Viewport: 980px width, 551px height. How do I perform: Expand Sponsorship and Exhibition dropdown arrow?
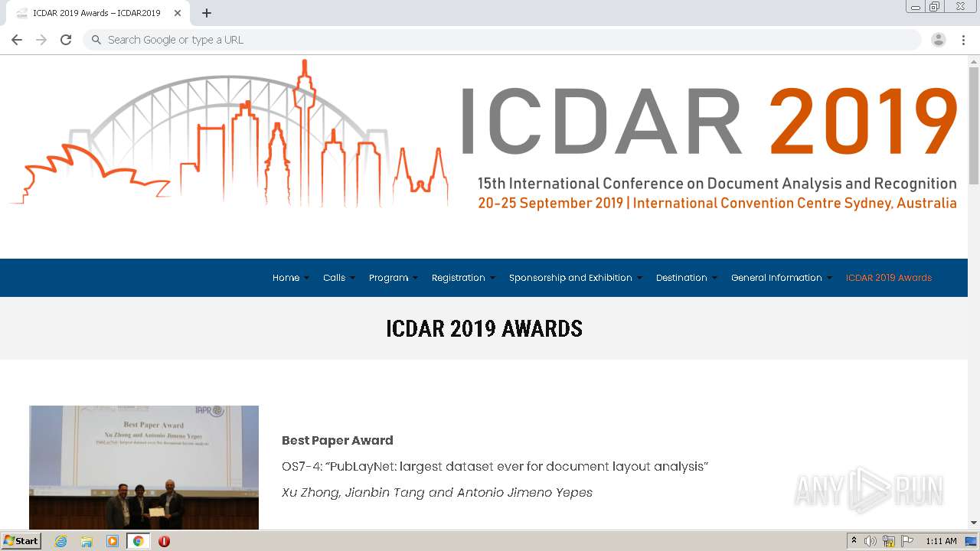pos(639,279)
